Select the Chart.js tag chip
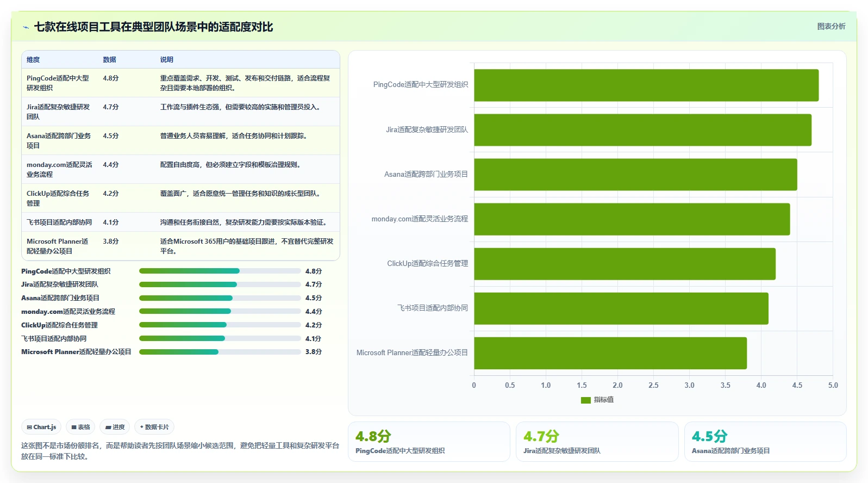Viewport: 868px width, 483px height. [x=41, y=427]
